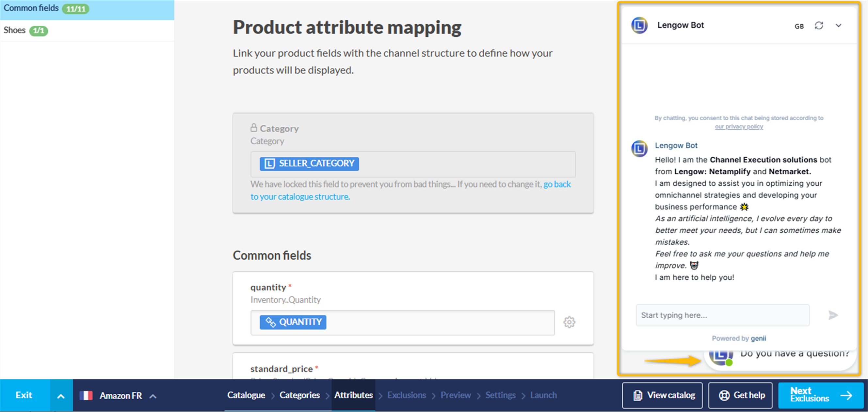Click Next Exclusions button

click(821, 395)
